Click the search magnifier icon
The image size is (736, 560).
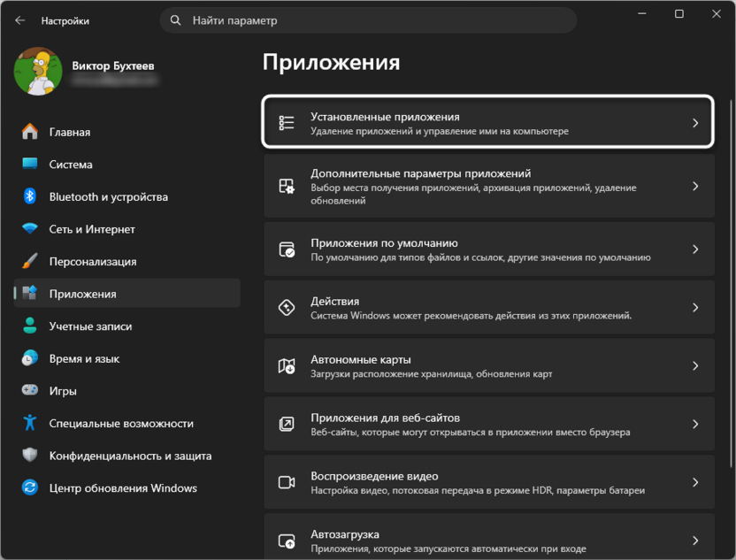pyautogui.click(x=175, y=20)
